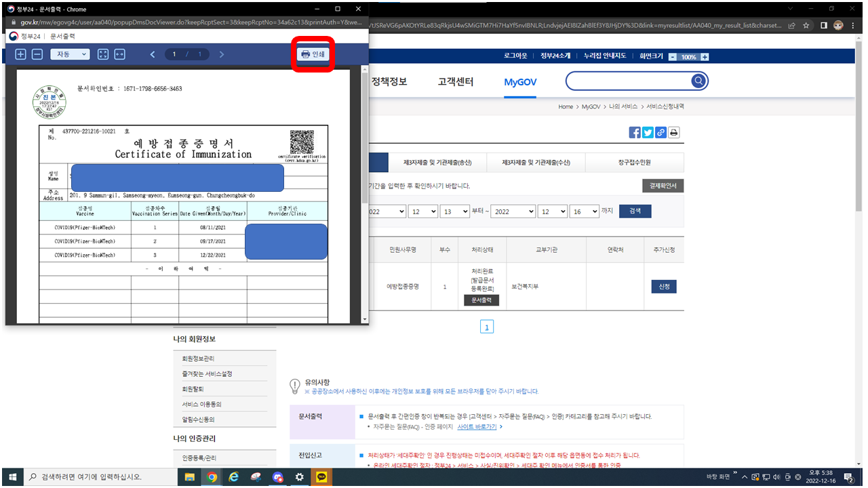This screenshot has height=488, width=868.
Task: Click 나의 서비스 in the breadcrumb
Action: point(622,107)
